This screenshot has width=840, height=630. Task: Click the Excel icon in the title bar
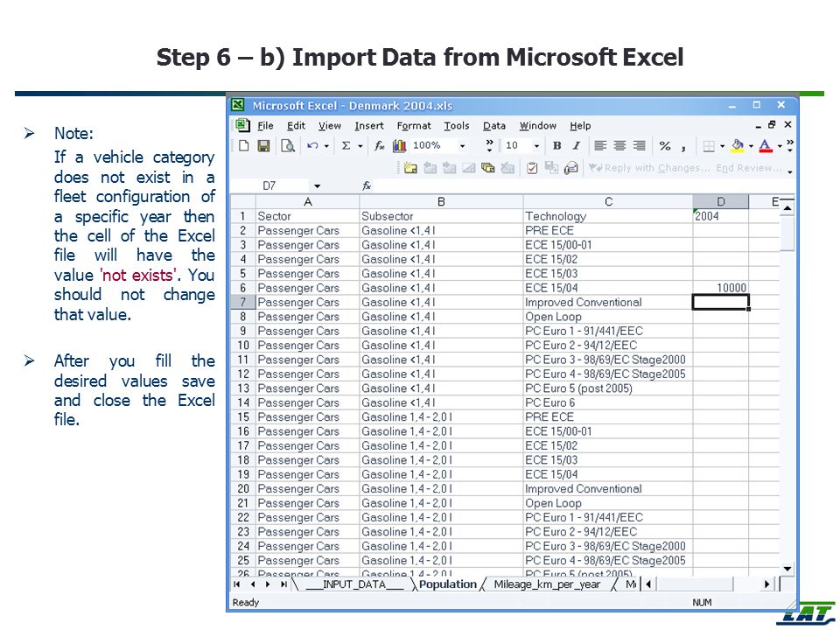click(x=238, y=105)
